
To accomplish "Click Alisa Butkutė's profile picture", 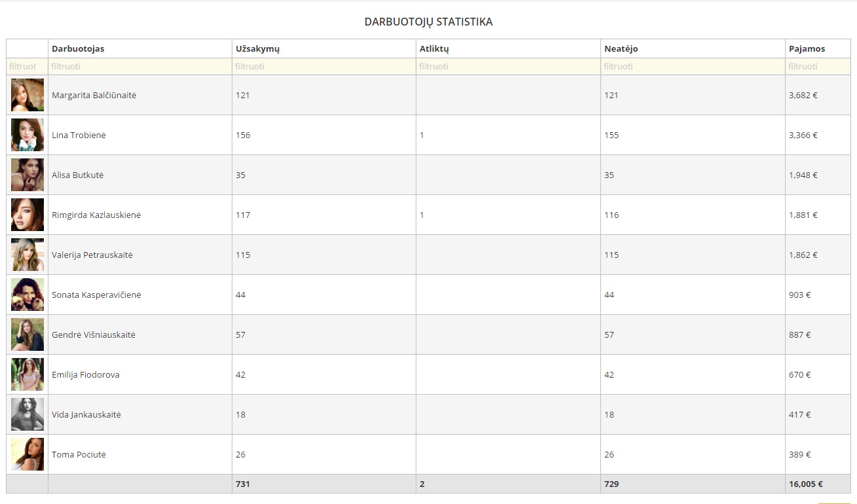I will click(x=27, y=175).
